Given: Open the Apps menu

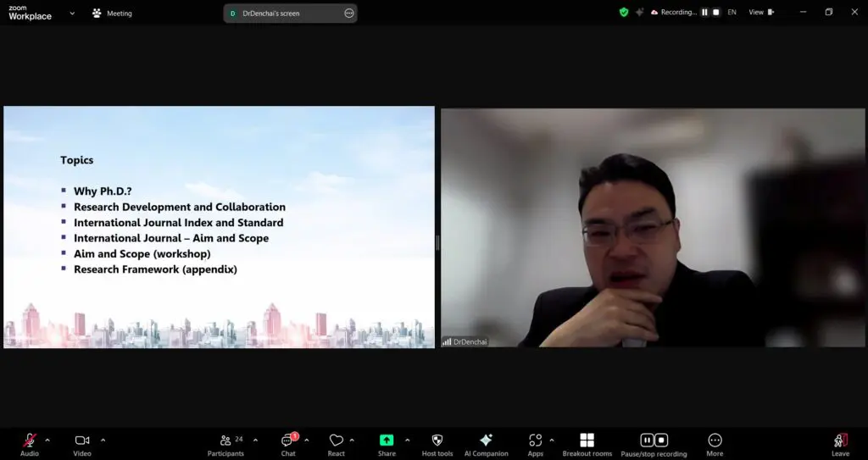Looking at the screenshot, I should [536, 445].
